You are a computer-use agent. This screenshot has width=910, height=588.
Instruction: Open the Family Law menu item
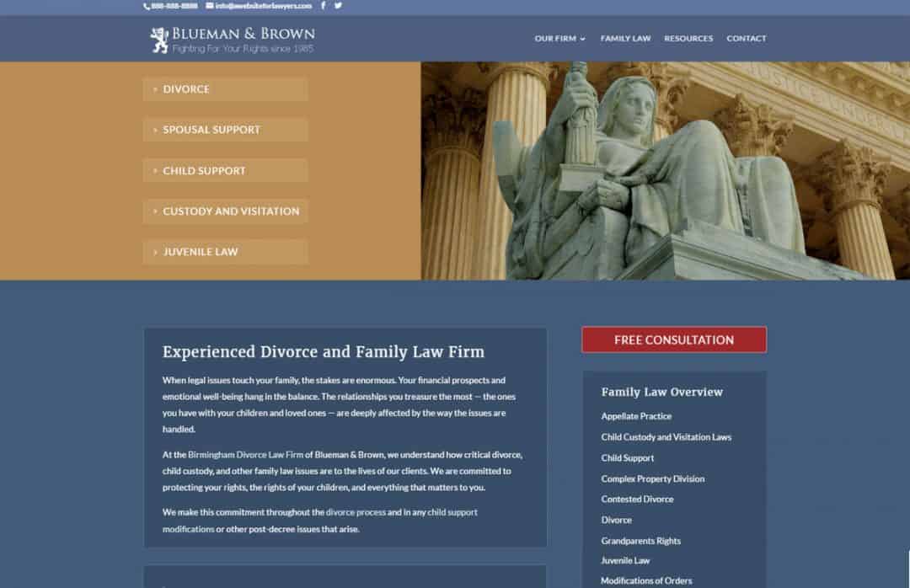point(625,38)
